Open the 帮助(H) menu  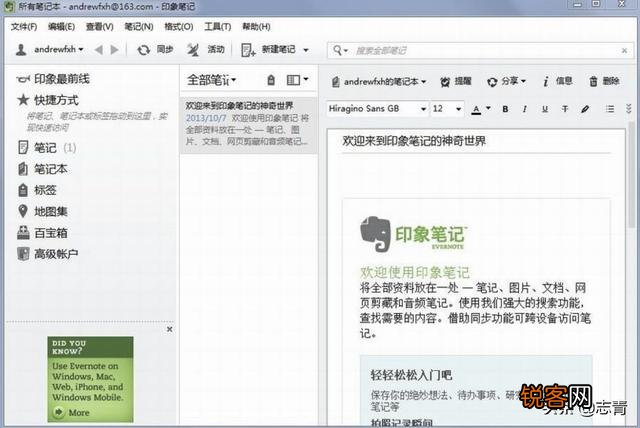[x=256, y=27]
